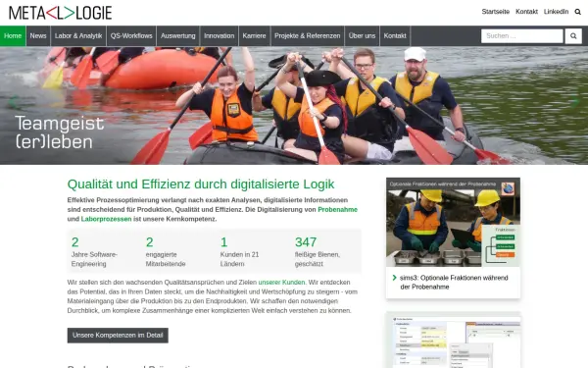Open the header search magnifier icon

(x=578, y=12)
